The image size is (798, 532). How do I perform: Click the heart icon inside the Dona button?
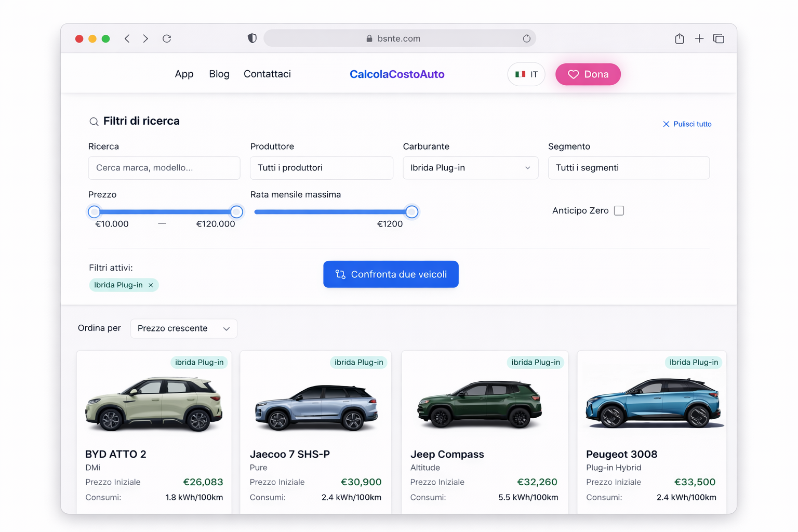pyautogui.click(x=574, y=74)
